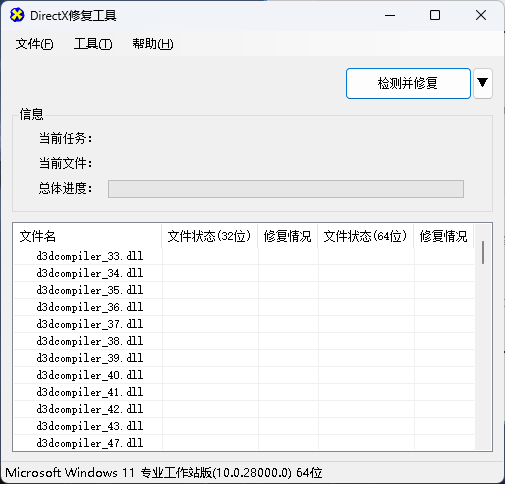Select row d3dcompiler_47.dll
The width and height of the screenshot is (505, 484).
(244, 443)
